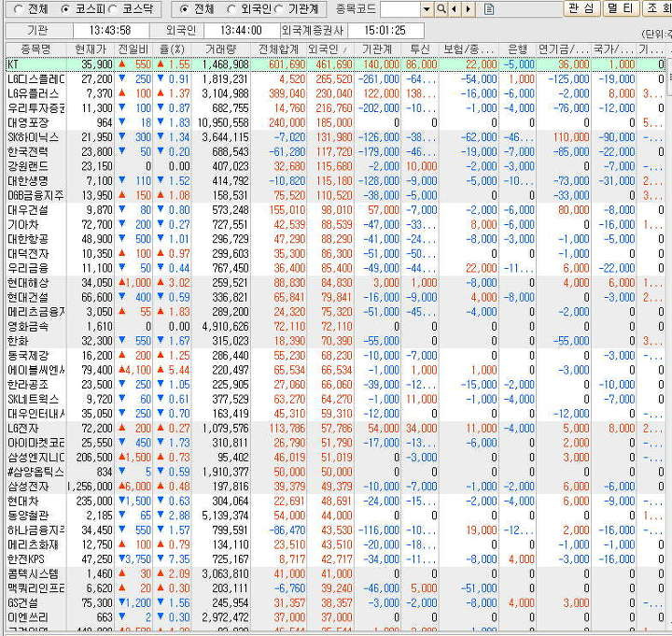This screenshot has width=672, height=636.
Task: Select the 한국전력 stock name
Action: click(x=28, y=152)
